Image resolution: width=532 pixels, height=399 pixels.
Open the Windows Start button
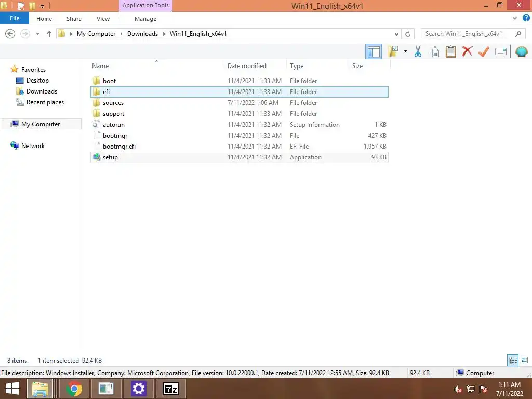point(12,389)
